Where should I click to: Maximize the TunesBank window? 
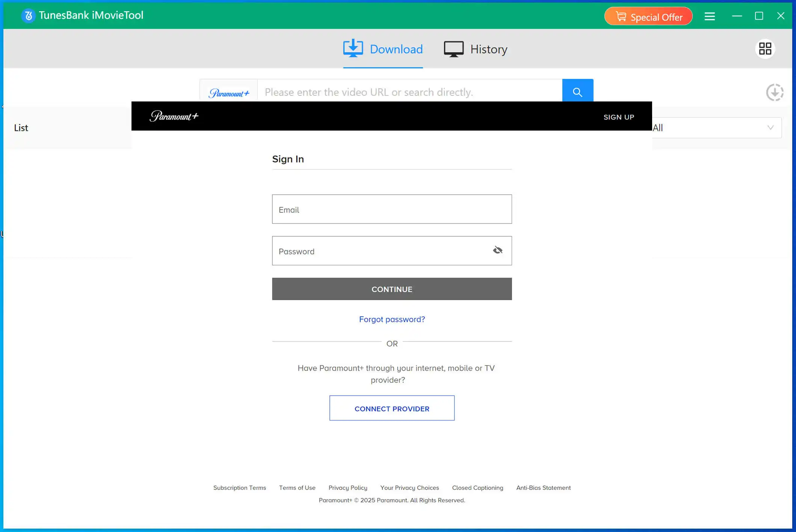[759, 16]
